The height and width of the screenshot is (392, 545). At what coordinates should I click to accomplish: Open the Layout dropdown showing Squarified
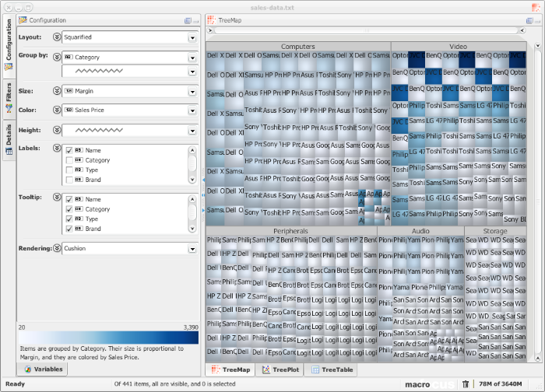(x=192, y=37)
